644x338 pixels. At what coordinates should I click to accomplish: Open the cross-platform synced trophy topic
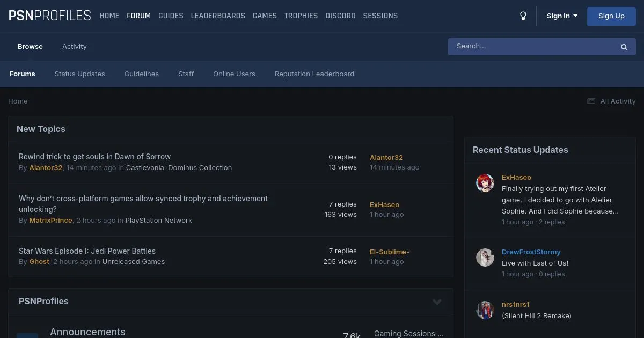tap(143, 204)
